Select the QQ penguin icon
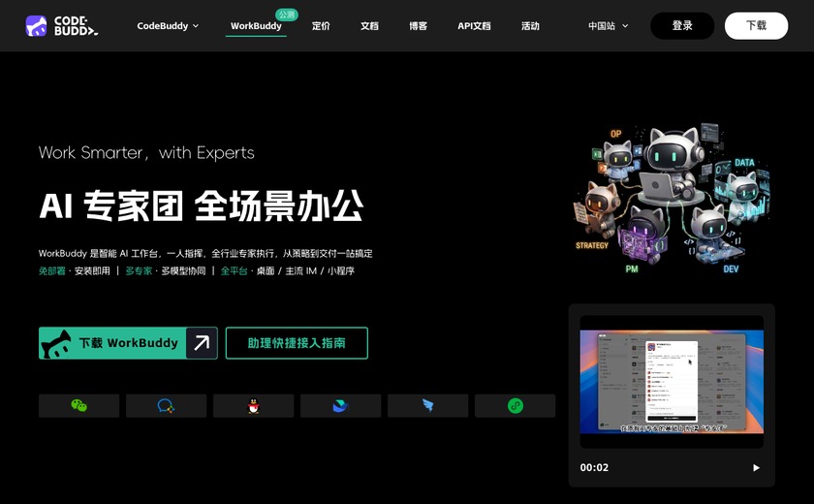Screen dimensions: 814x504 click(x=253, y=405)
